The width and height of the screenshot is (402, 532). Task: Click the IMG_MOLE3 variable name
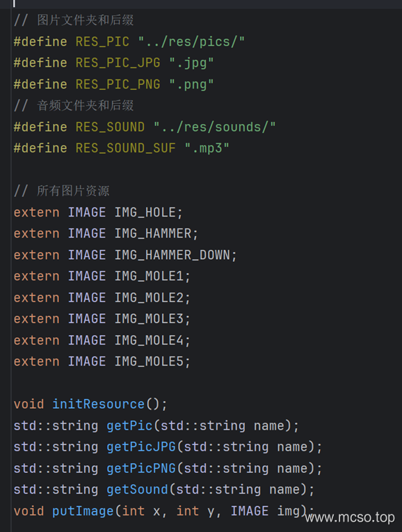pos(149,319)
